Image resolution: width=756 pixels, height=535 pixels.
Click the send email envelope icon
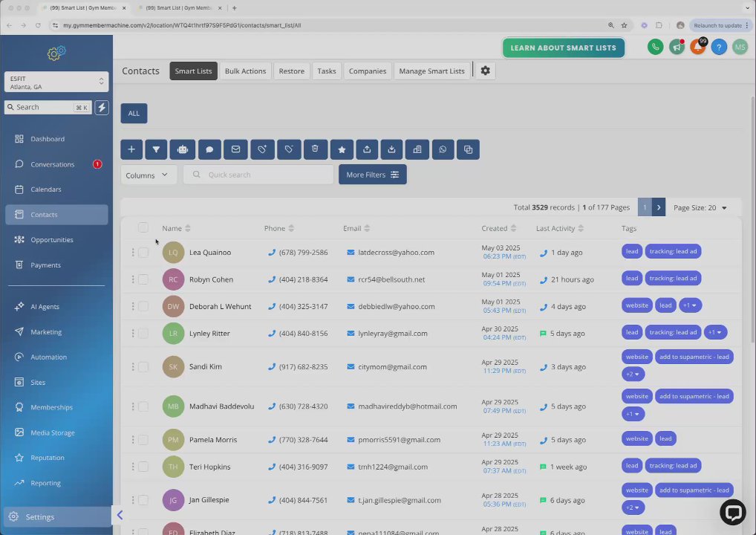(x=235, y=149)
